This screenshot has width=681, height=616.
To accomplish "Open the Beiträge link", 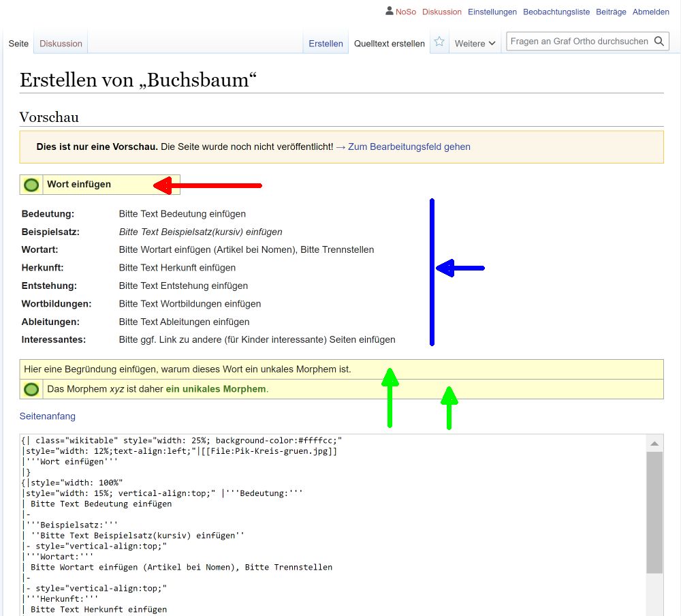I will pyautogui.click(x=611, y=12).
